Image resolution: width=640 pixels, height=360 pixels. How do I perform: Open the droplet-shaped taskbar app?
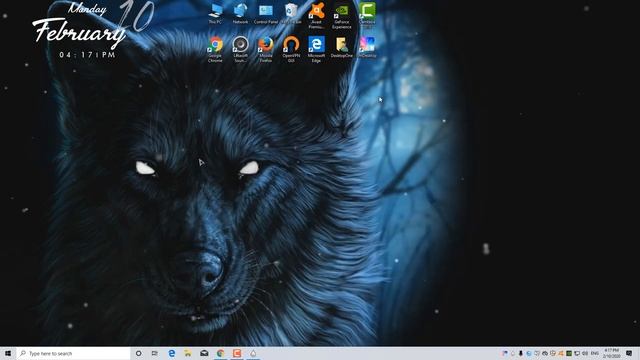tap(253, 353)
